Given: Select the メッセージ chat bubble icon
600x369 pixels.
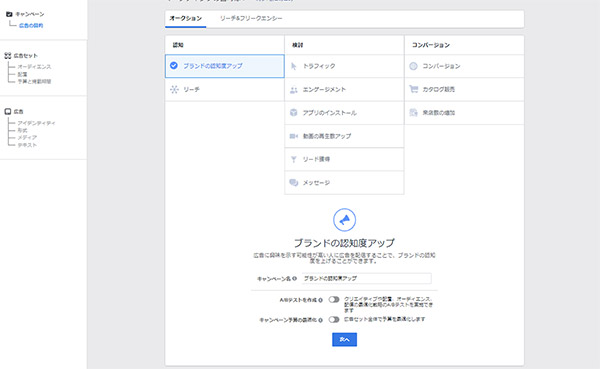Looking at the screenshot, I should (293, 183).
